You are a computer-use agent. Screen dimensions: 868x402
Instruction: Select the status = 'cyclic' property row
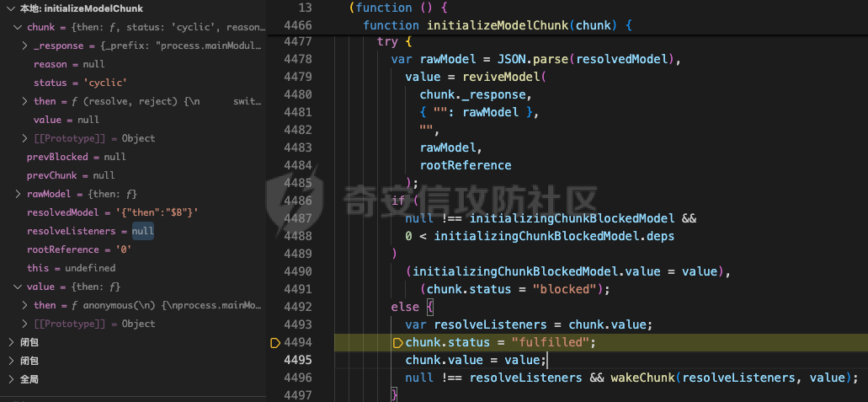[x=80, y=83]
